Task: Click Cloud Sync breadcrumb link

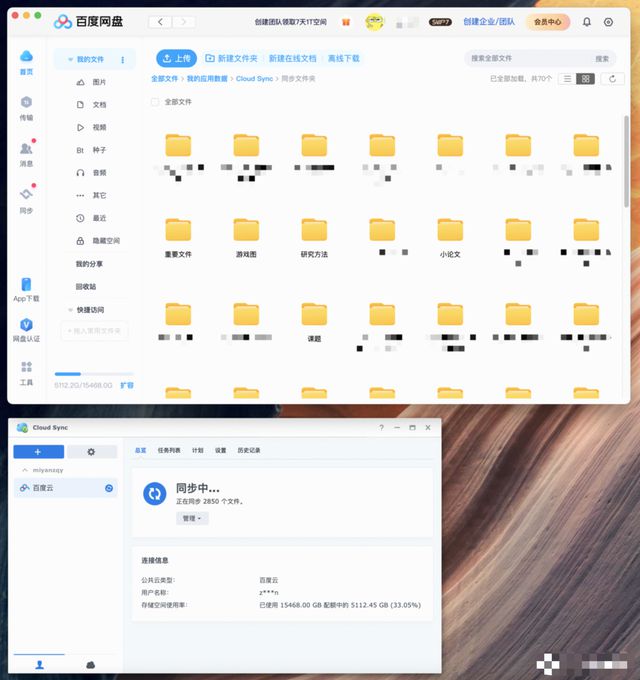Action: click(x=255, y=79)
